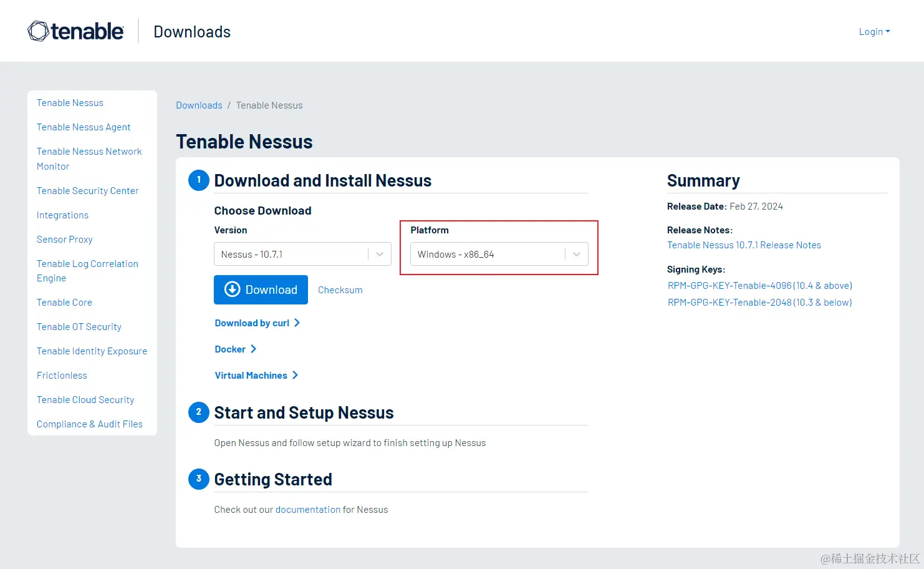Click the Downloads breadcrumb link
Viewport: 924px width, 569px height.
tap(199, 105)
